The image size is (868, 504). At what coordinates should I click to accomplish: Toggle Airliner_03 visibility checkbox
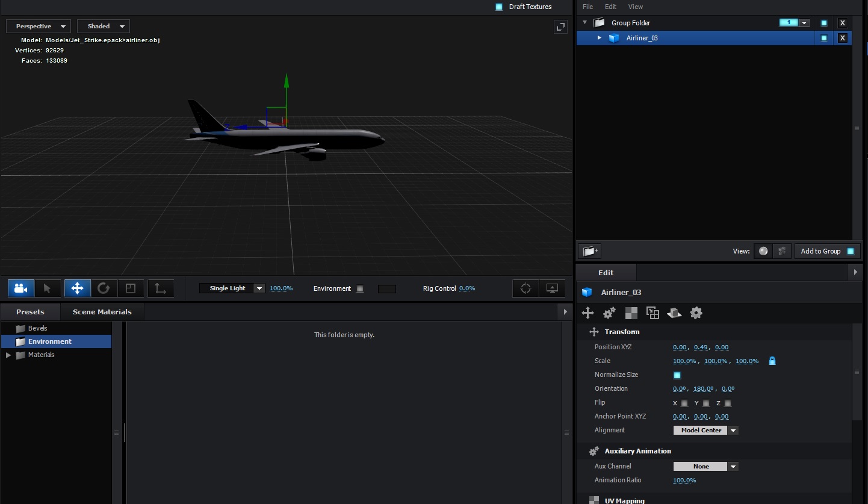(824, 38)
